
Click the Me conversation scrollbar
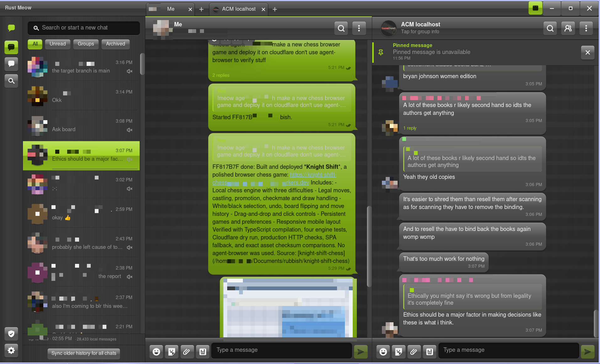click(x=369, y=246)
